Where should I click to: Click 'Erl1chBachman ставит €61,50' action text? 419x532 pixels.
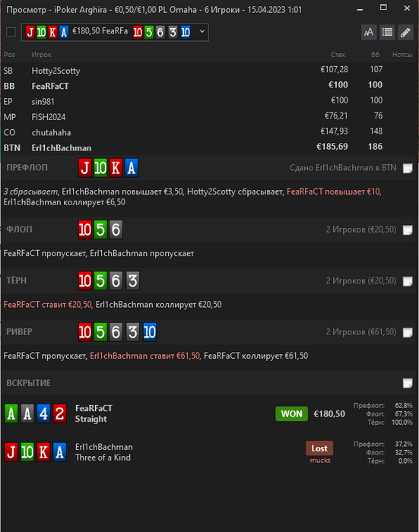point(145,356)
